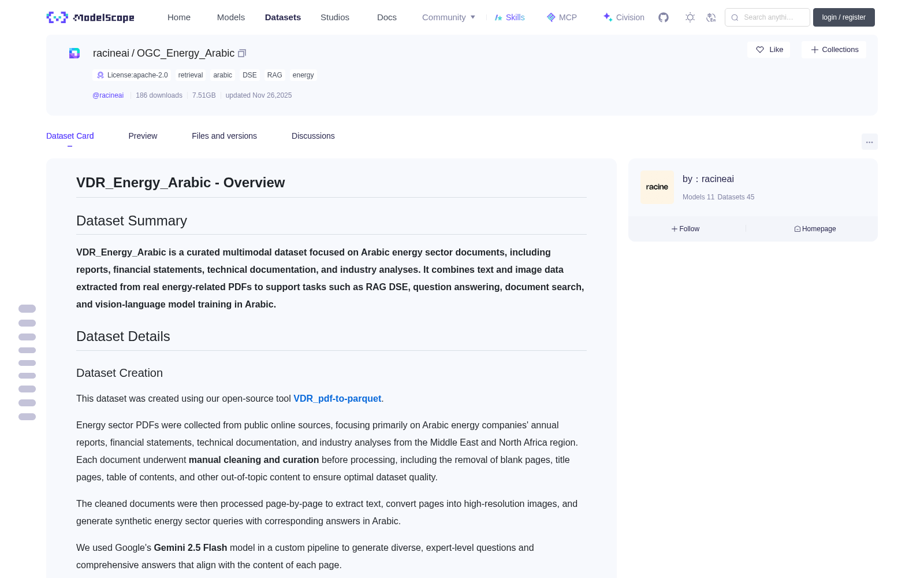Follow racineai

pos(685,229)
